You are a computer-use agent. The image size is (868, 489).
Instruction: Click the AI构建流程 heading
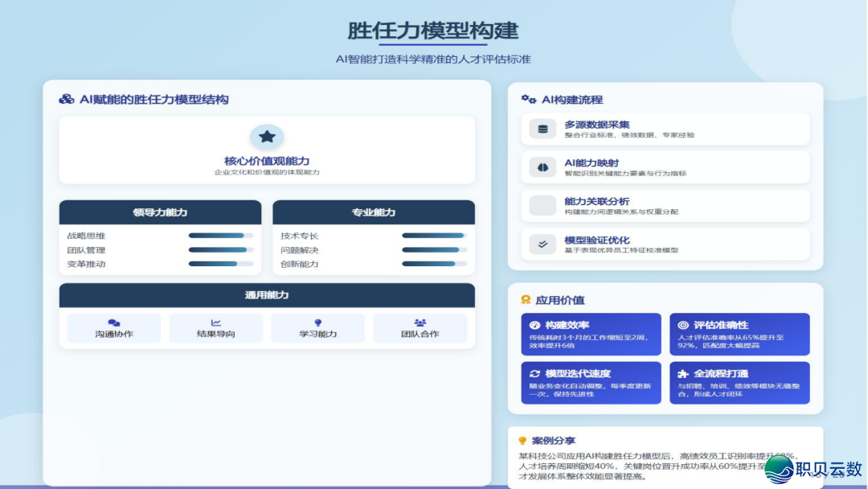(572, 100)
